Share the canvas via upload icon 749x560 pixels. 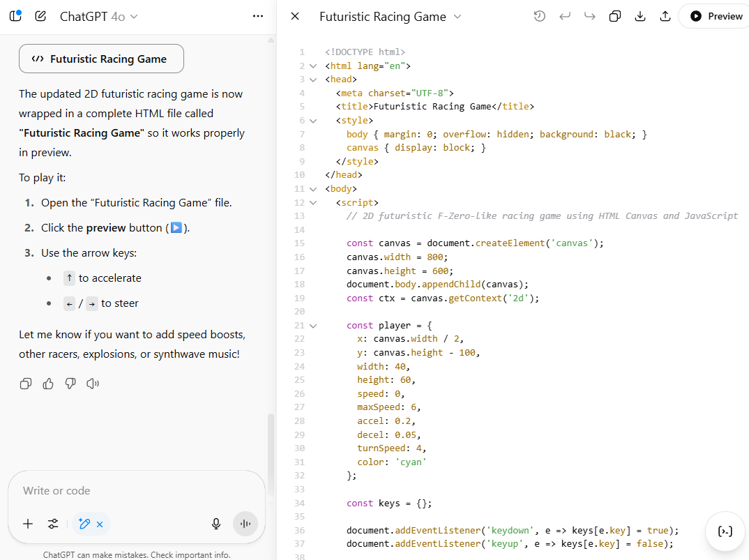(x=665, y=16)
